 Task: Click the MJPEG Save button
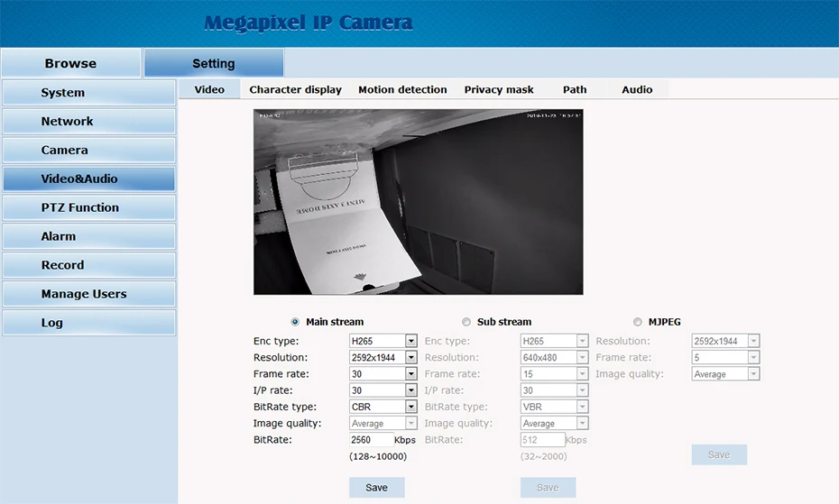point(719,454)
